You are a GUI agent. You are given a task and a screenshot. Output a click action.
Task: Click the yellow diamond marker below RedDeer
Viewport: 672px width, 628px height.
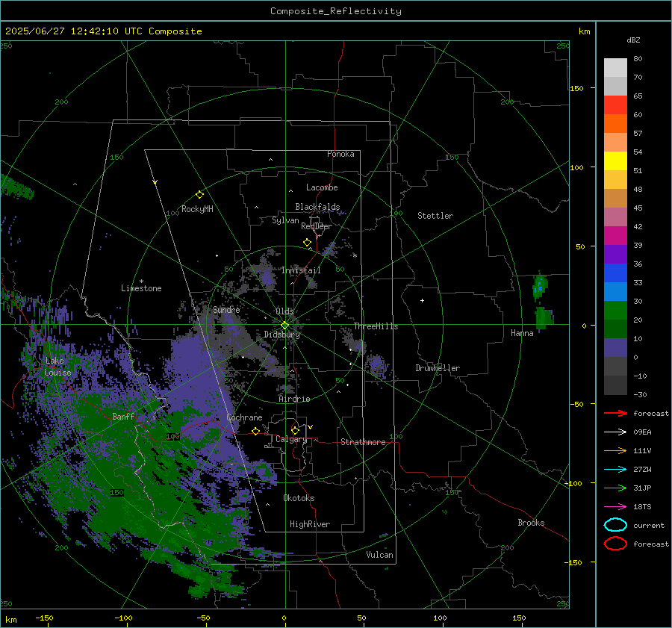pyautogui.click(x=307, y=243)
